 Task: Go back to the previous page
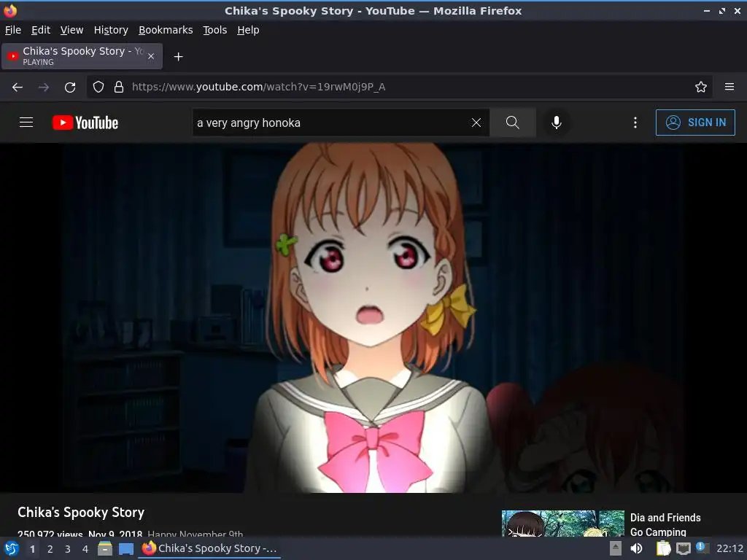click(x=18, y=87)
